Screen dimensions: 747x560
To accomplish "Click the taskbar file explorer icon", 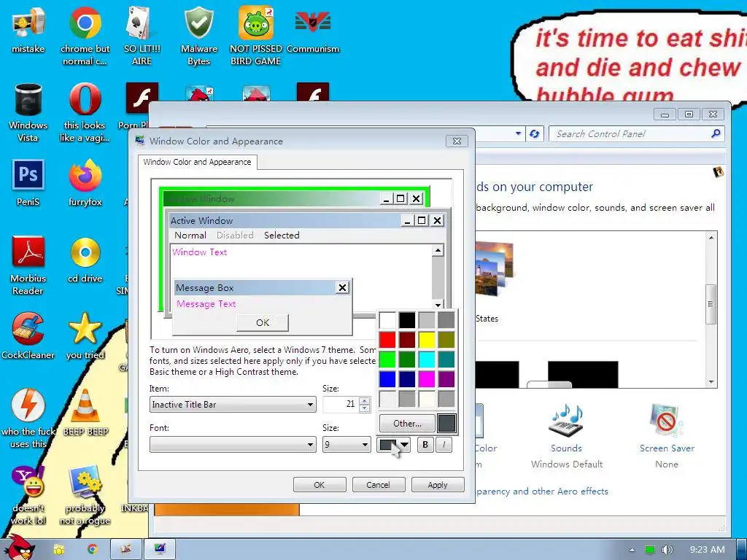I will pyautogui.click(x=59, y=549).
